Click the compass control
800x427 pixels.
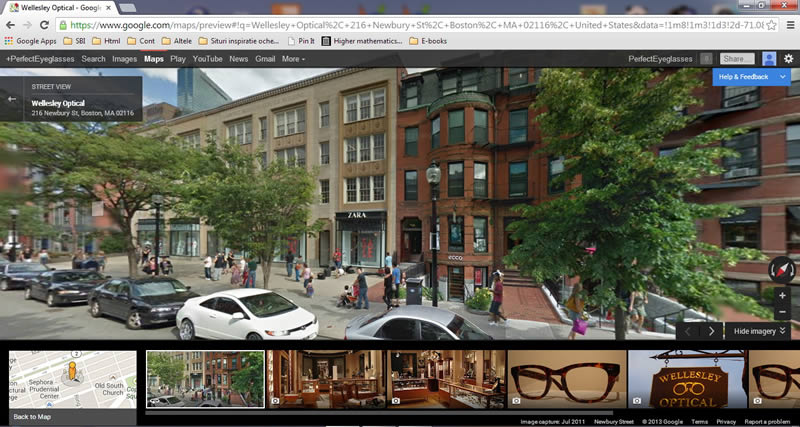(x=782, y=270)
